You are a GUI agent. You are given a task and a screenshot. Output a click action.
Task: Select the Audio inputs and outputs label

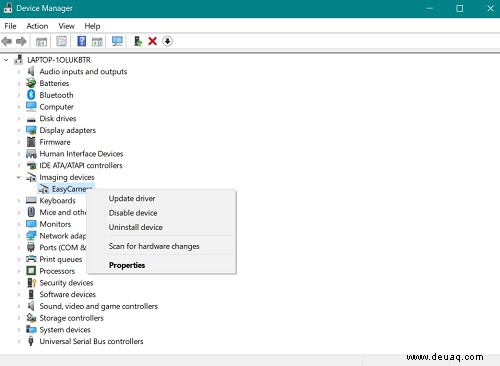tap(83, 72)
